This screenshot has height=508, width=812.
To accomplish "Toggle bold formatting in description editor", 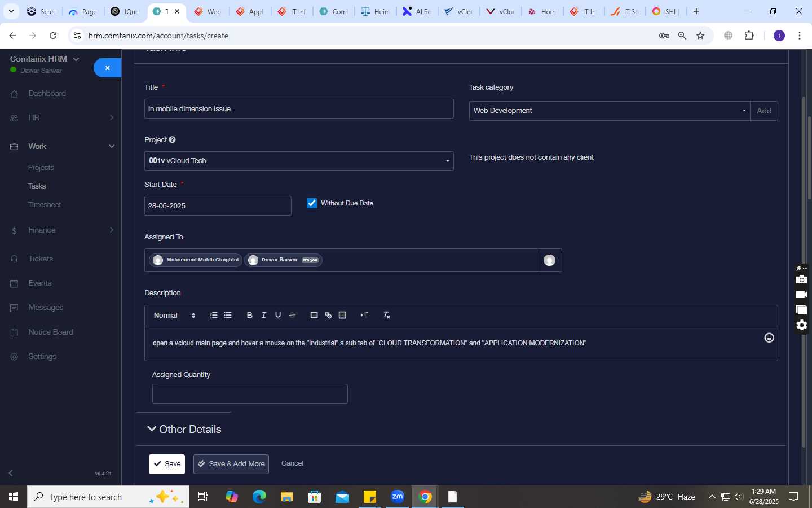I will (249, 315).
